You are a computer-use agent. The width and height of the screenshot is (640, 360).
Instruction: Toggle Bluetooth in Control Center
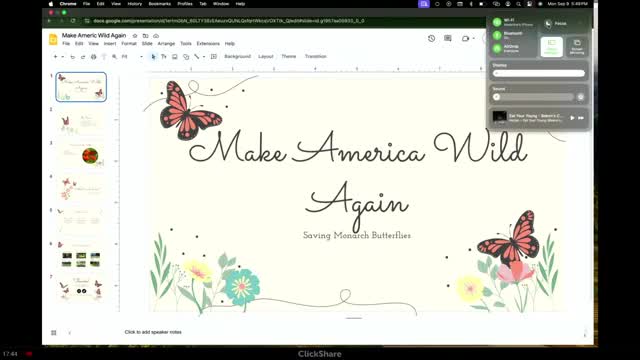497,36
